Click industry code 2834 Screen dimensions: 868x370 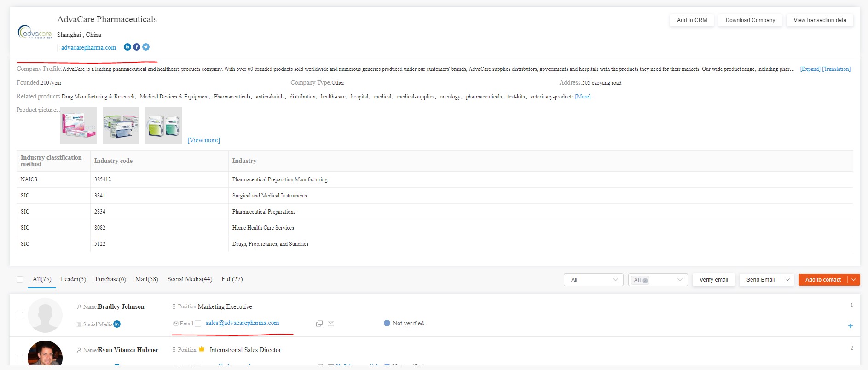tap(100, 212)
